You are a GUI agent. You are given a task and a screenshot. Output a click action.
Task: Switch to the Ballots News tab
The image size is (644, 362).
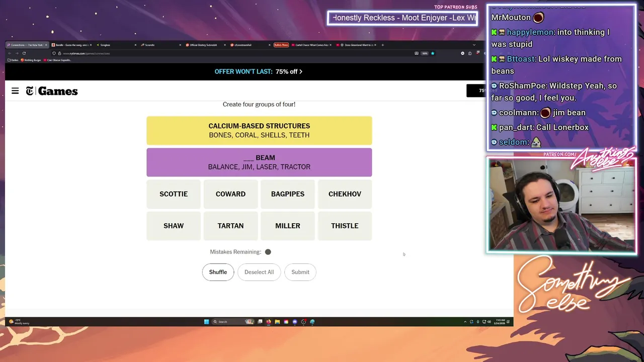(x=281, y=45)
